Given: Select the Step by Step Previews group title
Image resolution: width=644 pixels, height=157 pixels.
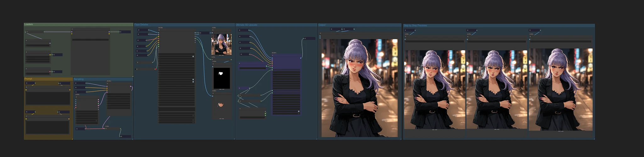Looking at the screenshot, I should [415, 25].
